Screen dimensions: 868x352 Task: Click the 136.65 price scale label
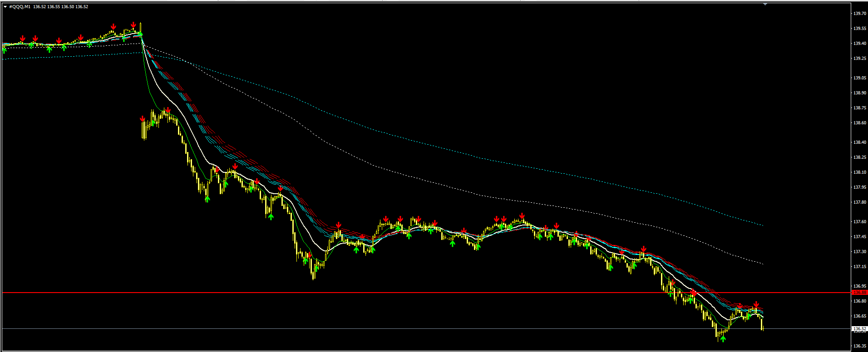pos(859,316)
